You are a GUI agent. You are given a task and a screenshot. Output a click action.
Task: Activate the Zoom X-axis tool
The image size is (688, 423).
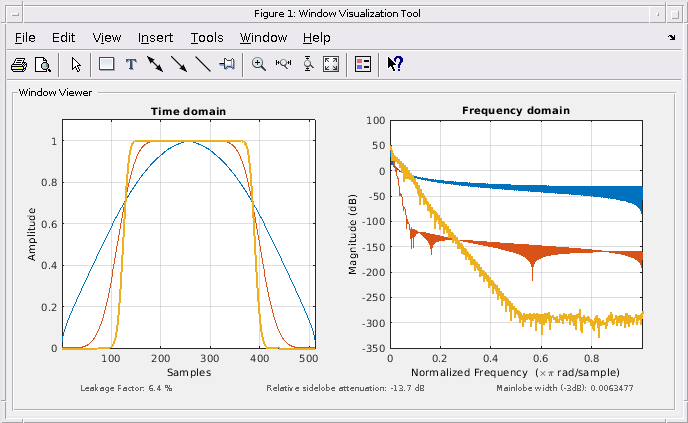point(283,64)
